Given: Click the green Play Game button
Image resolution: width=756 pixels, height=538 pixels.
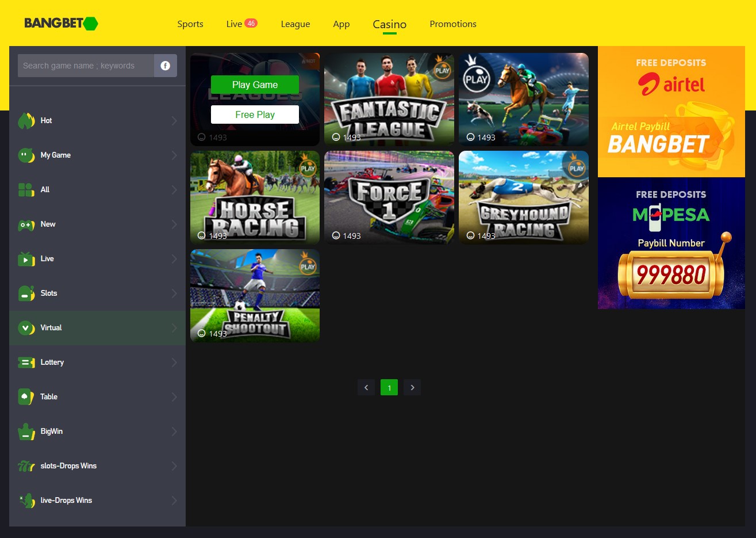Looking at the screenshot, I should pyautogui.click(x=255, y=85).
